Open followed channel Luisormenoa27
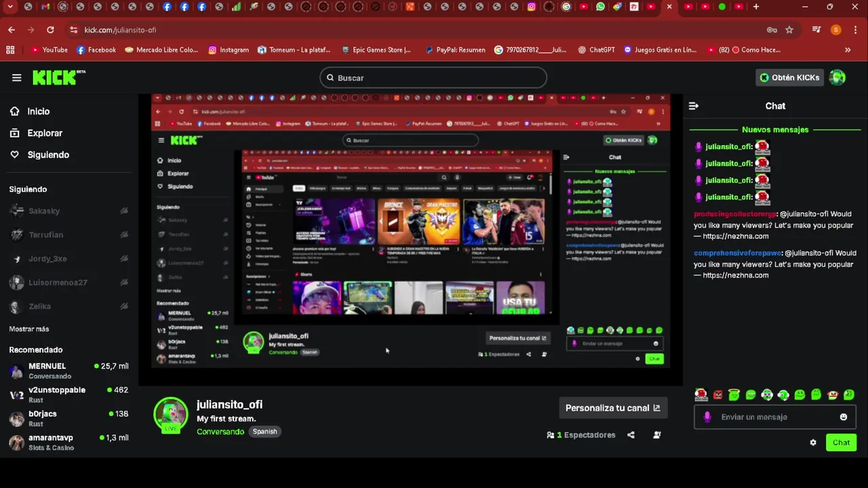 [69, 282]
